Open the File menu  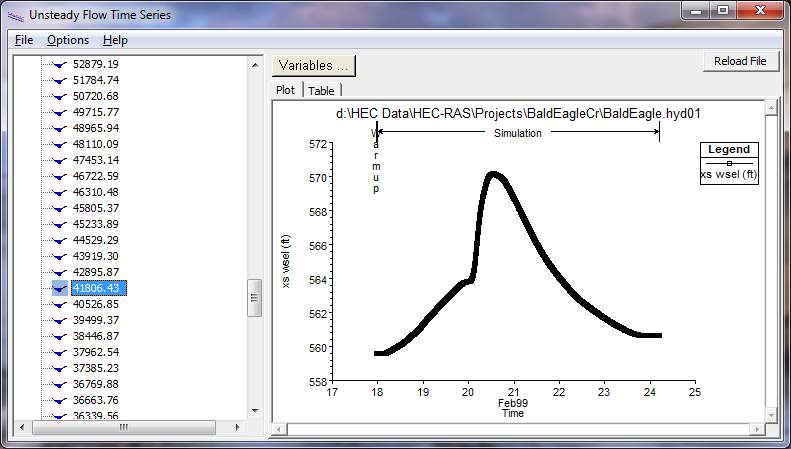pos(24,40)
